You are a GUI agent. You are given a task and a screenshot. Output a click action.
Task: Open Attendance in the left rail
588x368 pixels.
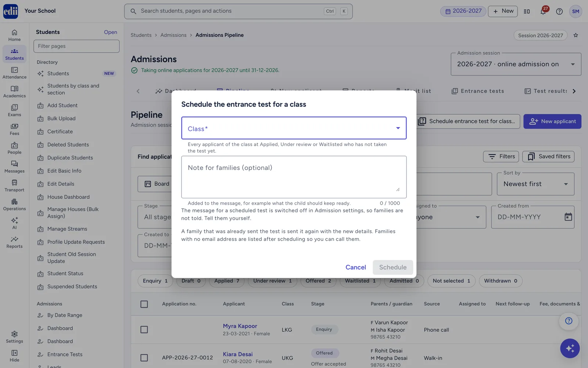pyautogui.click(x=14, y=73)
